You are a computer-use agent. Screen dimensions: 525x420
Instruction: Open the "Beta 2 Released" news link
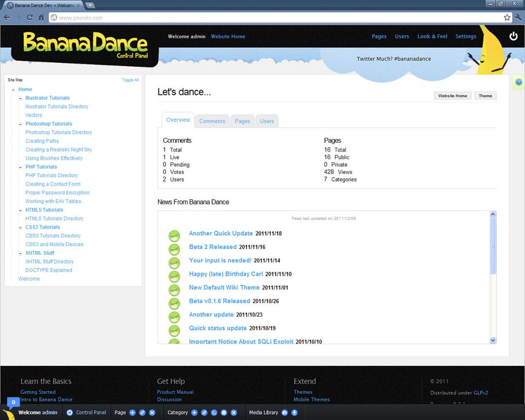tap(214, 247)
